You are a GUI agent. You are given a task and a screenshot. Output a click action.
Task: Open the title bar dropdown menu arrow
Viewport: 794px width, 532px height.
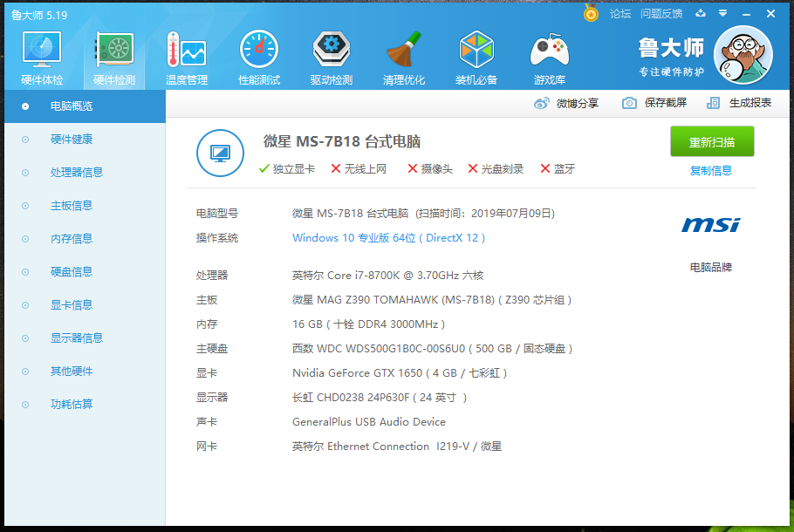pyautogui.click(x=723, y=14)
